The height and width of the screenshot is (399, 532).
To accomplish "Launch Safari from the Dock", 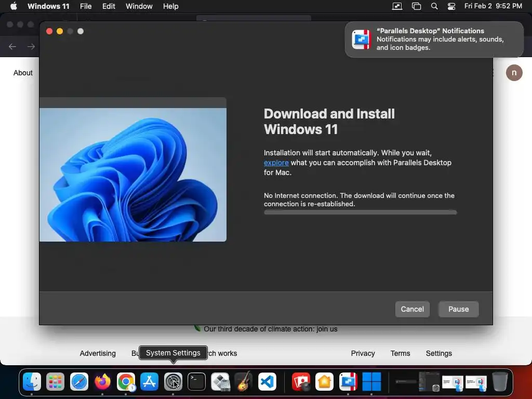I will pyautogui.click(x=79, y=381).
